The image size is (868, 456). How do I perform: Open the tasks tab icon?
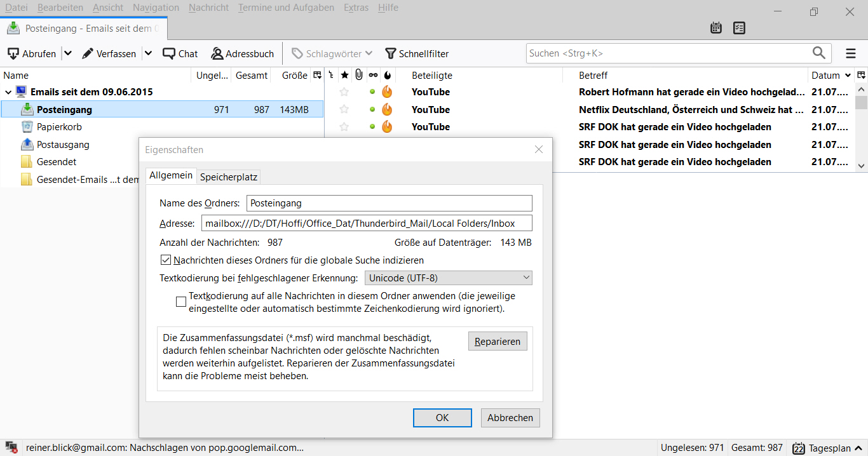point(739,28)
